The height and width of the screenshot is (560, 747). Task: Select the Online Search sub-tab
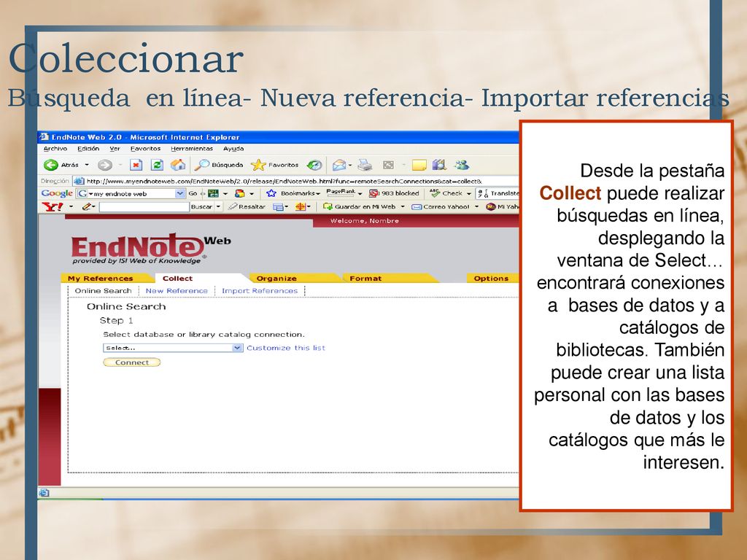103,290
